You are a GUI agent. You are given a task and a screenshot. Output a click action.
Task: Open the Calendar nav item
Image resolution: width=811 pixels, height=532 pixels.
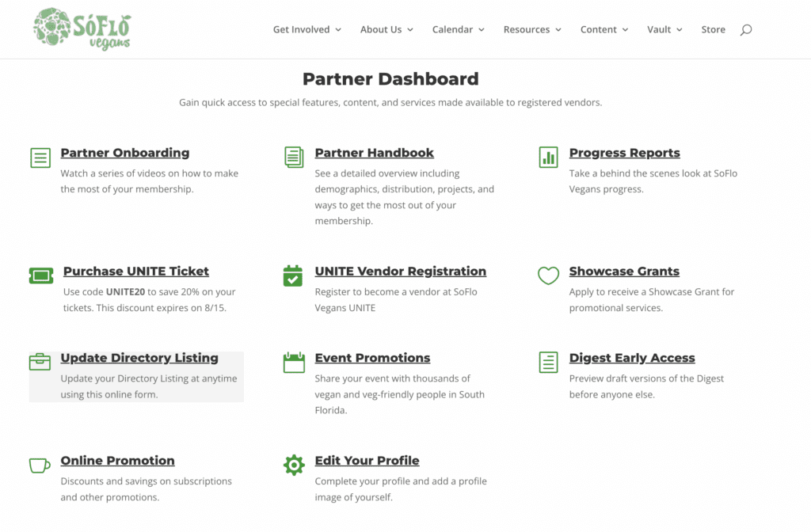tap(452, 29)
